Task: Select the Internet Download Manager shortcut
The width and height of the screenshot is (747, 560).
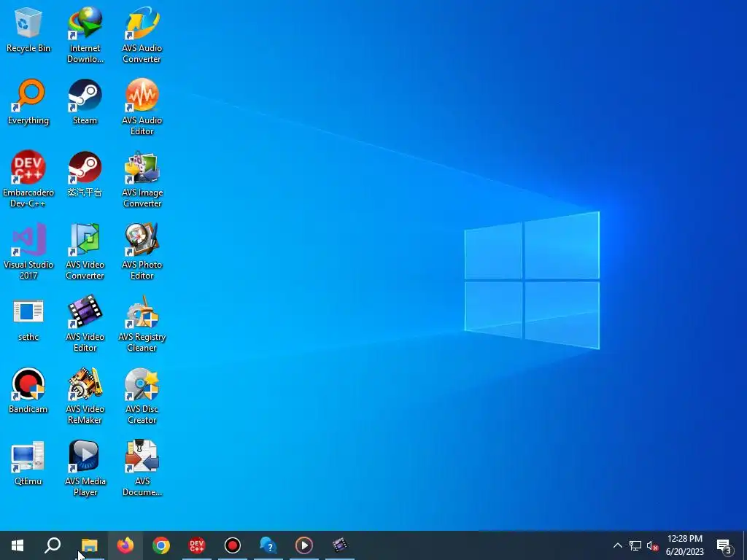Action: pyautogui.click(x=85, y=35)
